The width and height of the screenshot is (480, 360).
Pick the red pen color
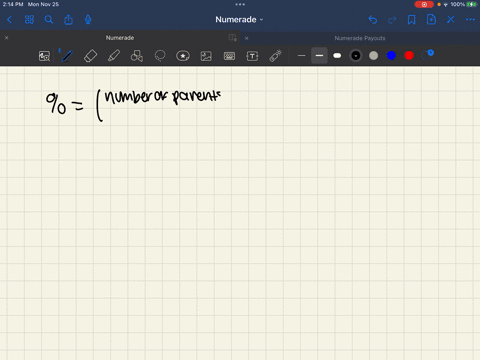coord(409,56)
